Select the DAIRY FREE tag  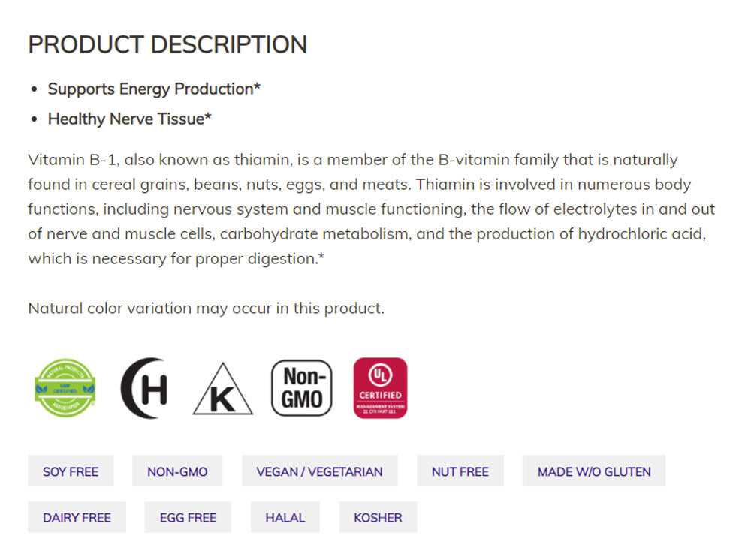coord(77,517)
